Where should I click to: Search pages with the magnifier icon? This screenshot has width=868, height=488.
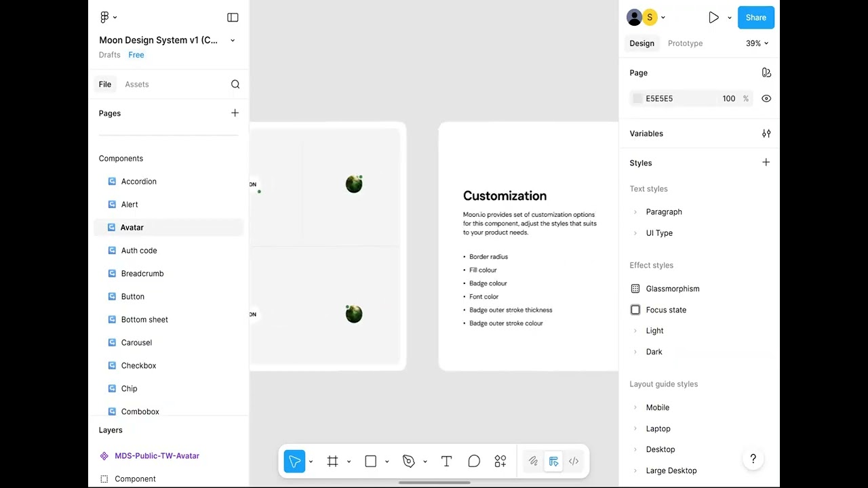point(235,84)
